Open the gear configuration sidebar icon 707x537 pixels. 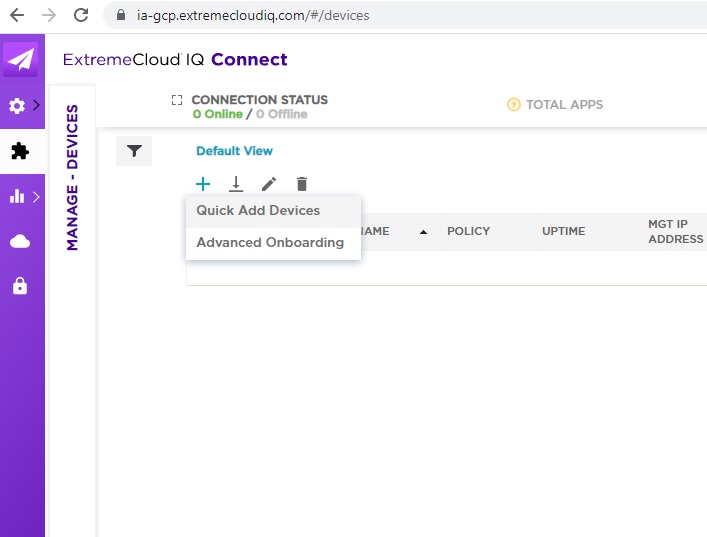click(17, 106)
